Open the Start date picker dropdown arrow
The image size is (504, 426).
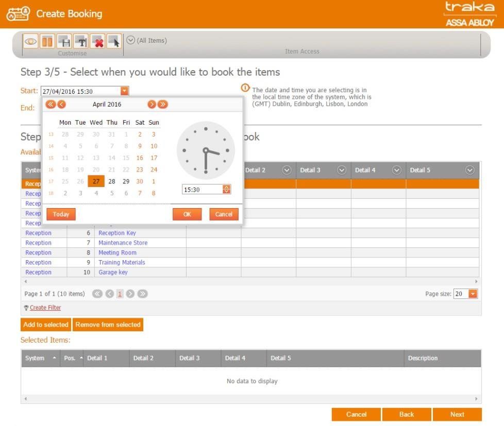coord(124,91)
